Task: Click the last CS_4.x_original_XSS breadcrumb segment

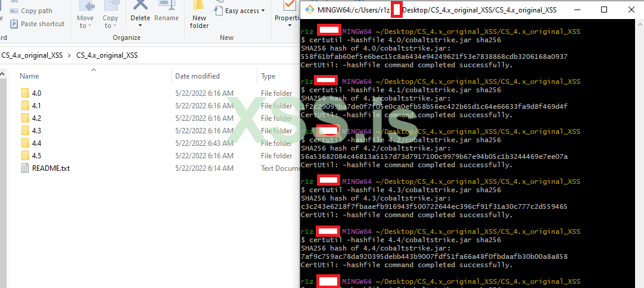Action: (107, 55)
